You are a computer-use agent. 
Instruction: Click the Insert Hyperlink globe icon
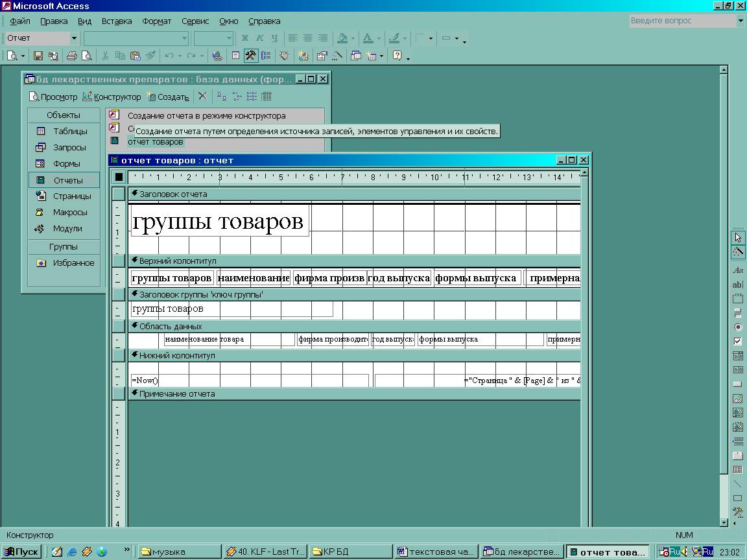[217, 56]
